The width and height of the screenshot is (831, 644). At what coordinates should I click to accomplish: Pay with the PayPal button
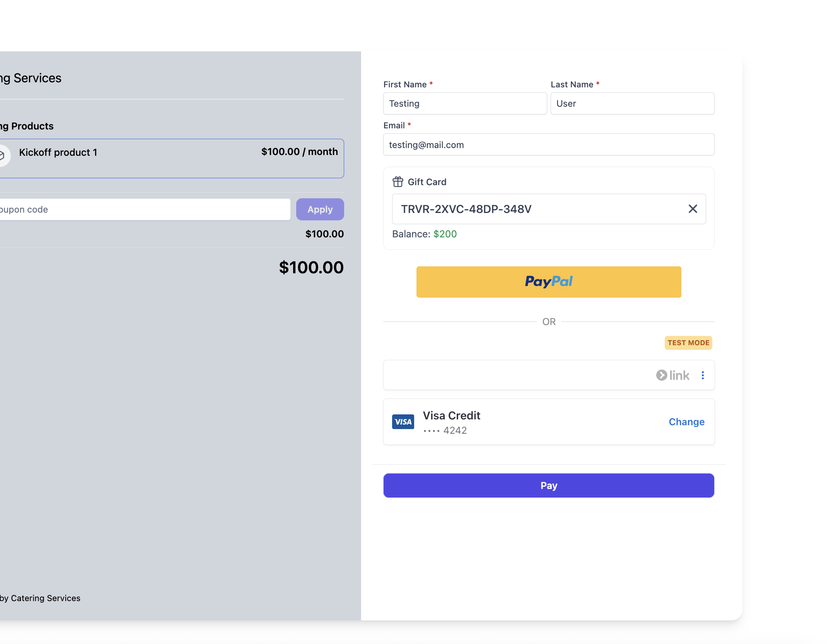click(549, 282)
